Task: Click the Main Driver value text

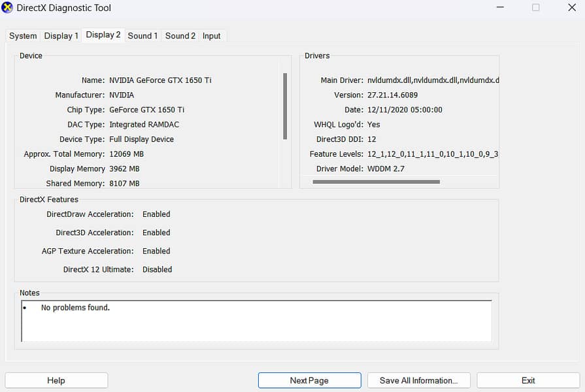Action: [433, 80]
